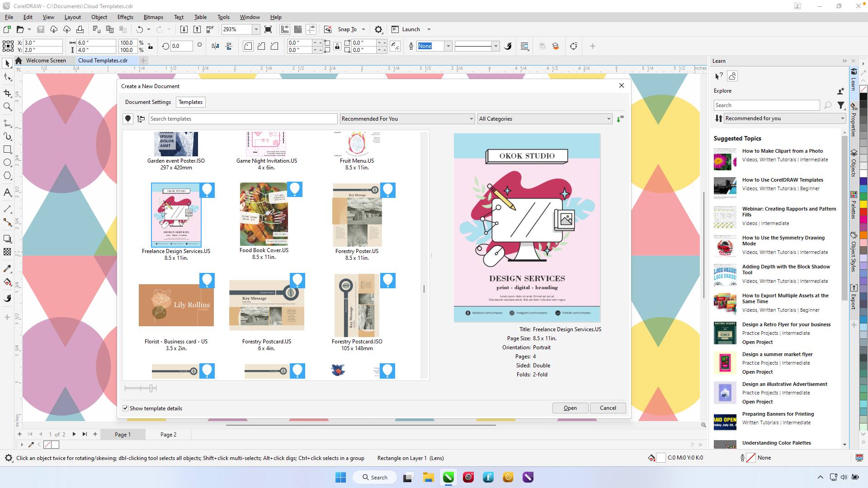The height and width of the screenshot is (488, 868).
Task: Toggle Show template details checkbox
Action: (x=126, y=408)
